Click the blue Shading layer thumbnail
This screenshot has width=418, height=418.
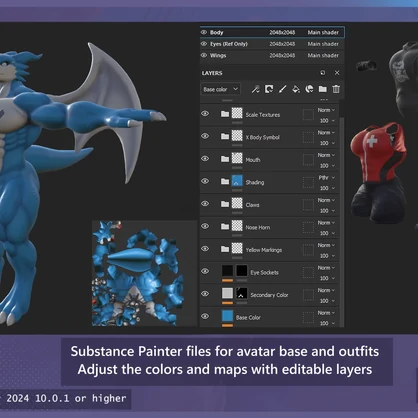237,181
